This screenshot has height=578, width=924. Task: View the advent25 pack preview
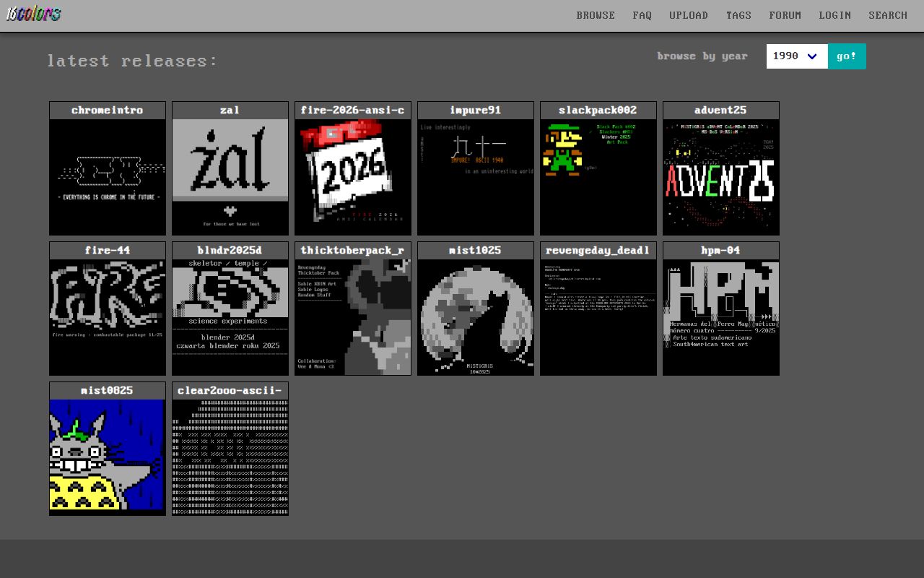(x=720, y=173)
